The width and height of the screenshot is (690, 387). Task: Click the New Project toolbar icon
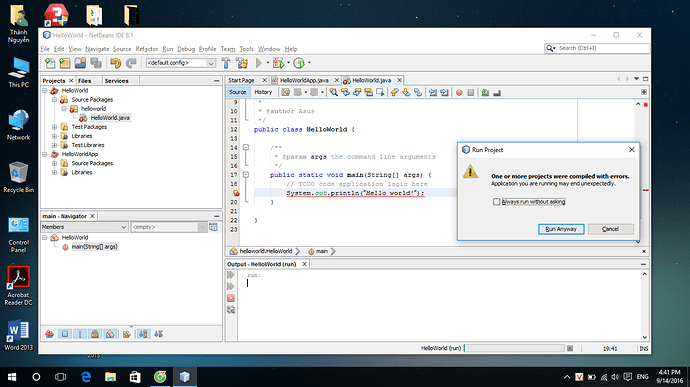click(x=65, y=63)
